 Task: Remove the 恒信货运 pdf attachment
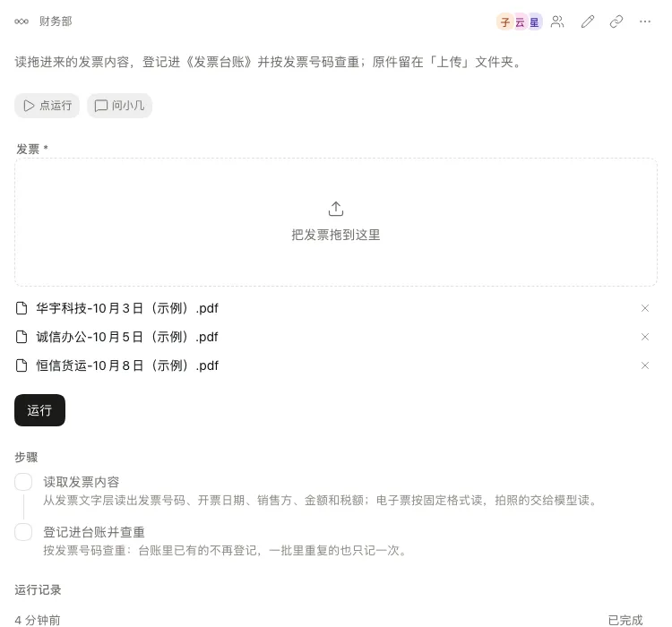point(645,365)
